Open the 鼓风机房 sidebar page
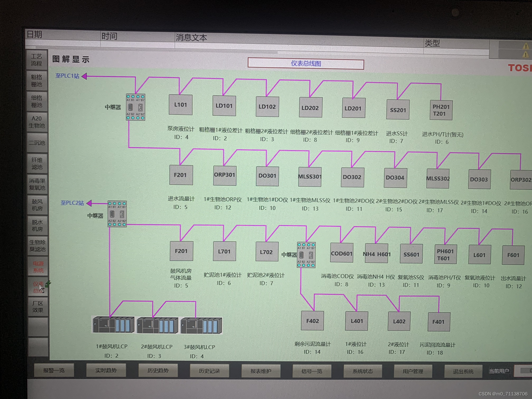Image resolution: width=532 pixels, height=399 pixels. click(37, 205)
